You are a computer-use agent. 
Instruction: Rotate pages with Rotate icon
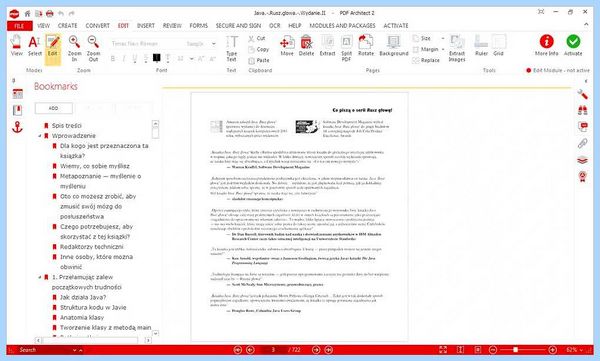[x=366, y=46]
